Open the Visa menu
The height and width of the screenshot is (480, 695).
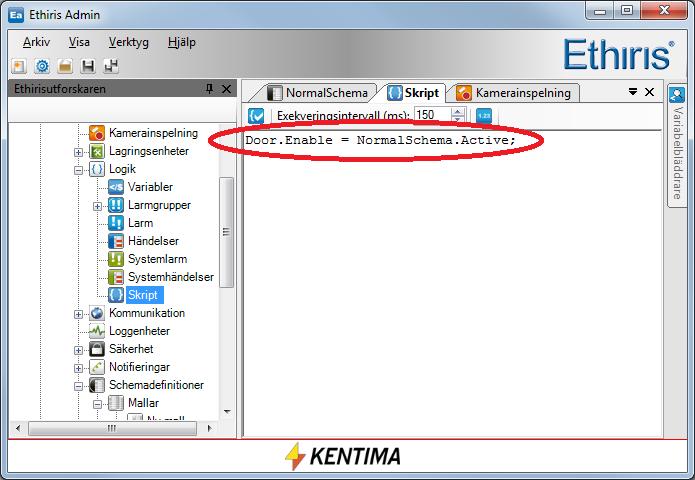[x=79, y=42]
